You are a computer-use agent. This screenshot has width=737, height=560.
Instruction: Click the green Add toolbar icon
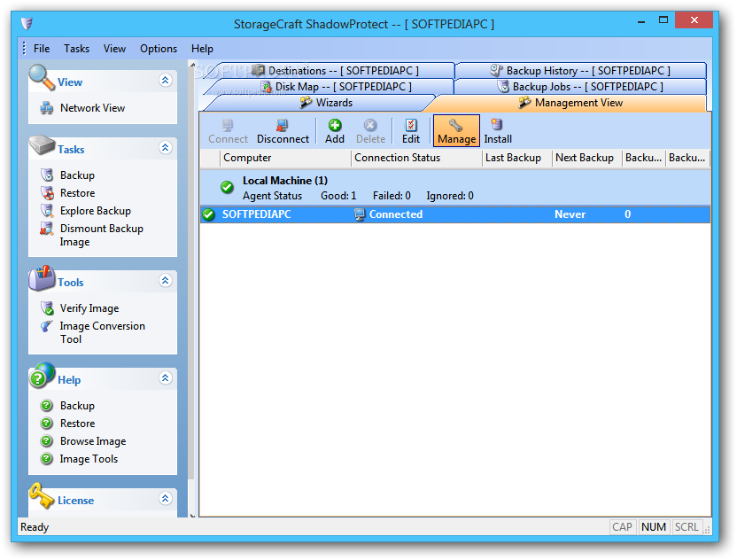click(335, 125)
